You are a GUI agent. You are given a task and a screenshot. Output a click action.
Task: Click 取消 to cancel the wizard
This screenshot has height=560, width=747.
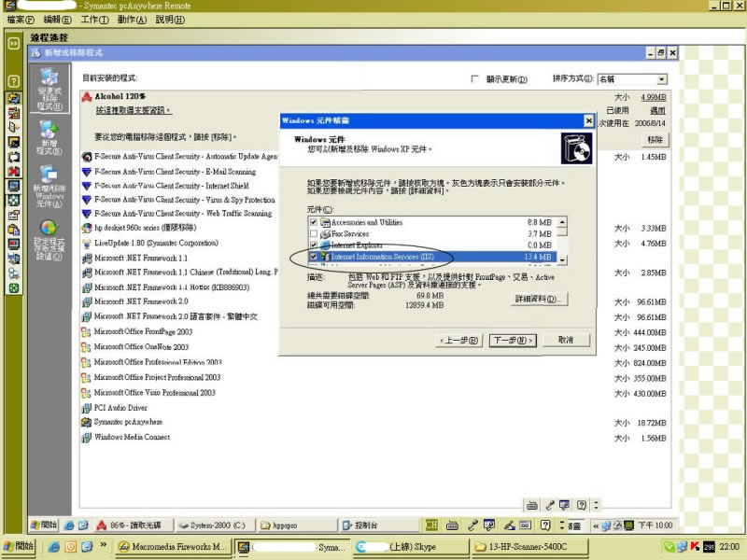566,340
